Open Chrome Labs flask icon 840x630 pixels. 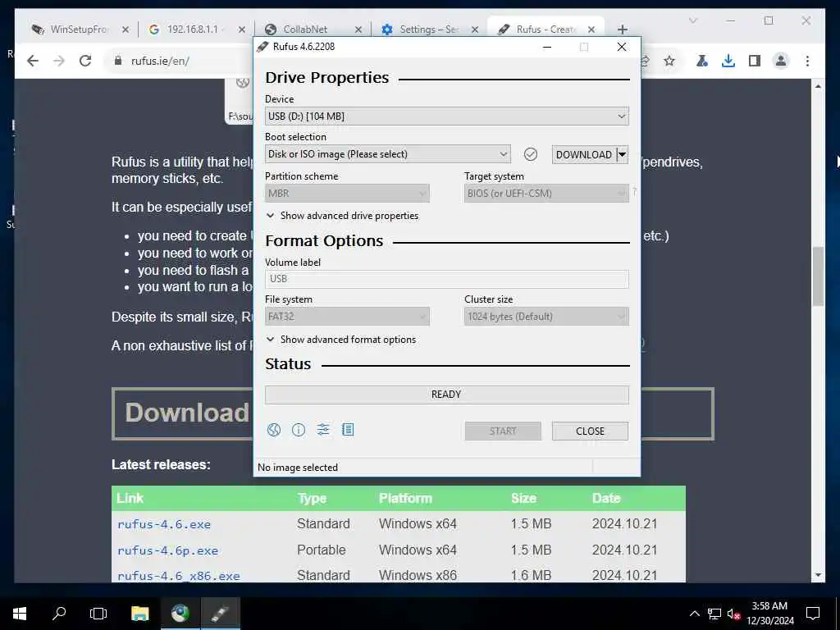tap(702, 61)
